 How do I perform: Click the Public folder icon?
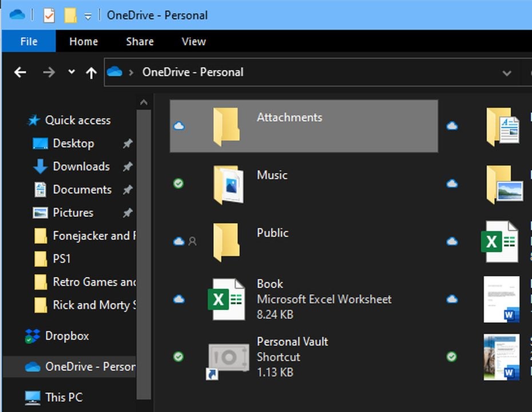point(227,241)
